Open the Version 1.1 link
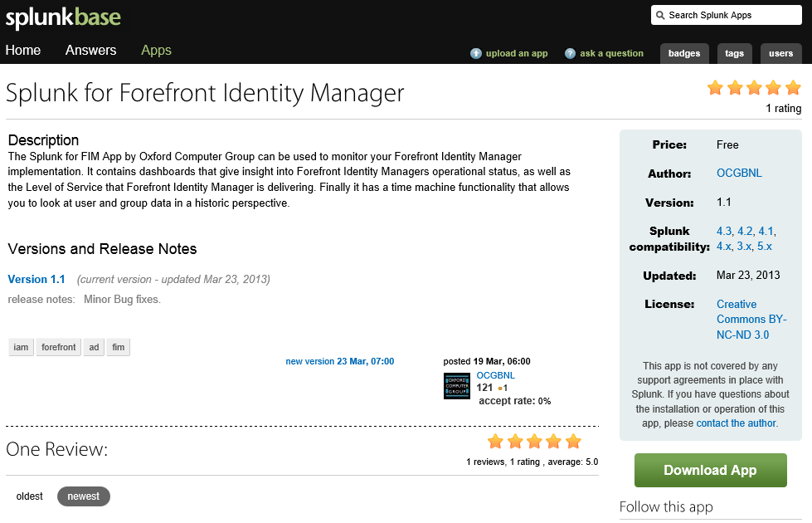The height and width of the screenshot is (523, 812). click(36, 280)
